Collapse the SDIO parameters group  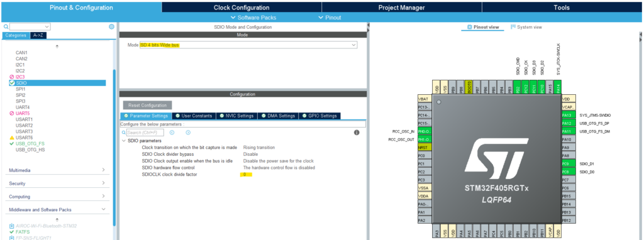click(x=124, y=141)
